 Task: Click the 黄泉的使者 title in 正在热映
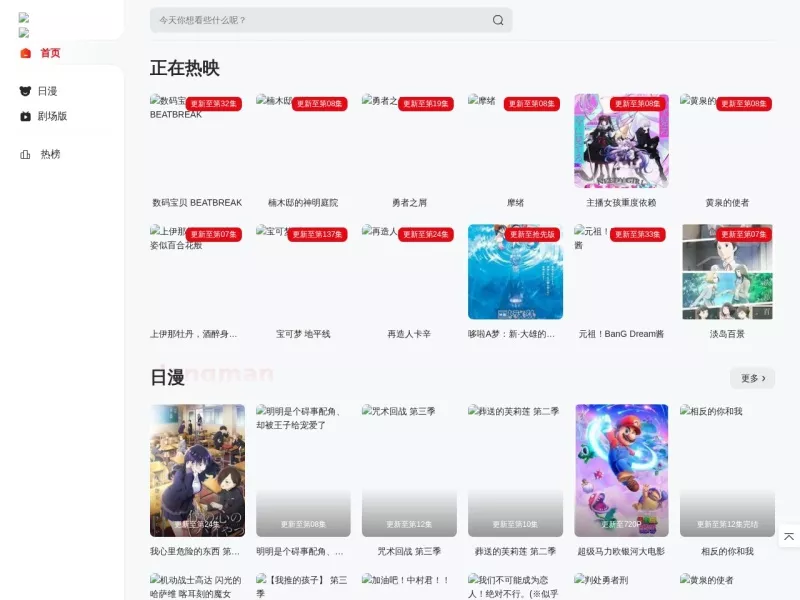[727, 203]
